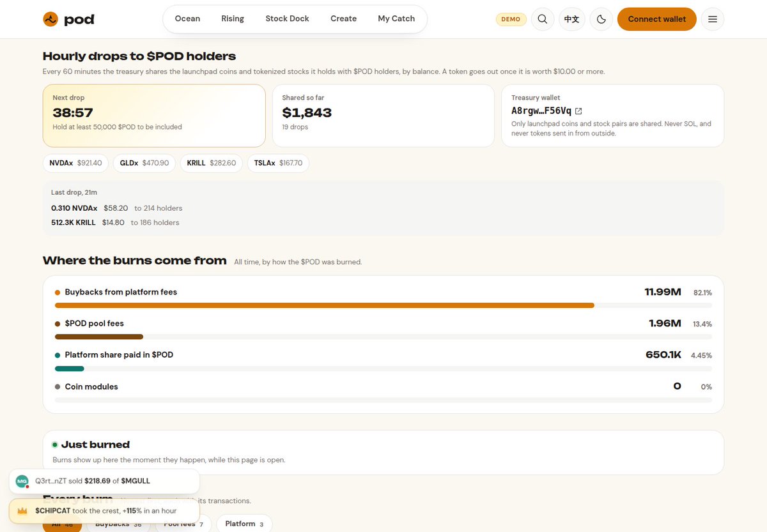Click the 650.1K burn total

tap(663, 354)
